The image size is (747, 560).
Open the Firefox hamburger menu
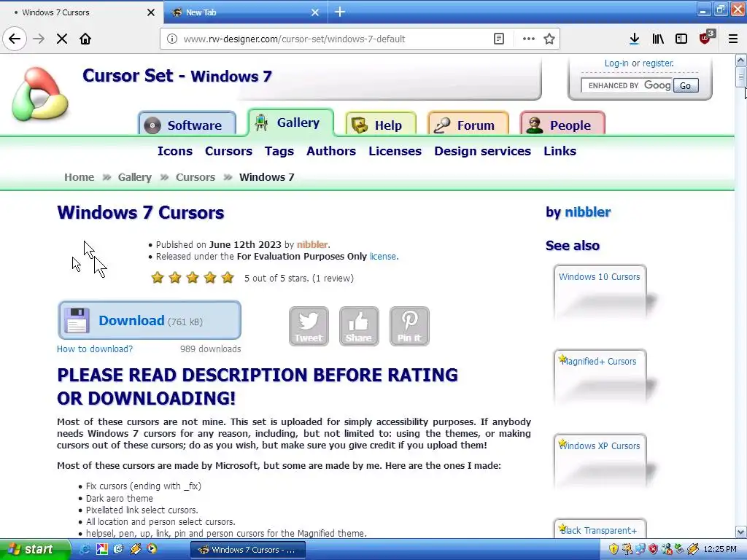tap(733, 39)
